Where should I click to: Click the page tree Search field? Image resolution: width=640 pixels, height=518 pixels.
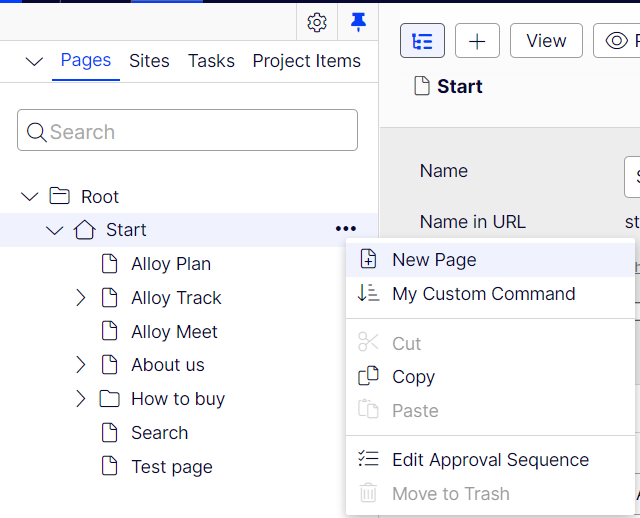coord(188,131)
